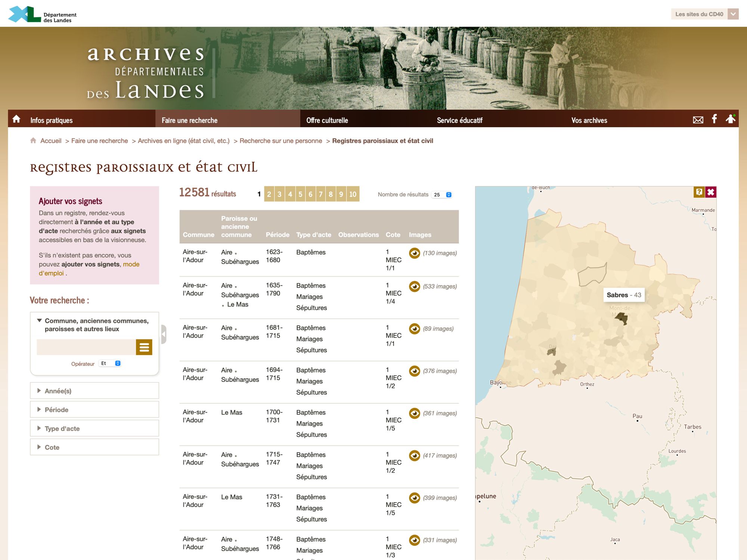Open Les sites du CD40 dropdown
Viewport: 747px width, 560px height.
click(x=704, y=14)
